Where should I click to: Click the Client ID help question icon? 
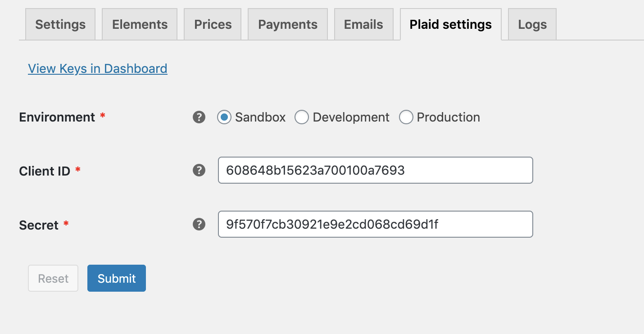[x=199, y=170]
